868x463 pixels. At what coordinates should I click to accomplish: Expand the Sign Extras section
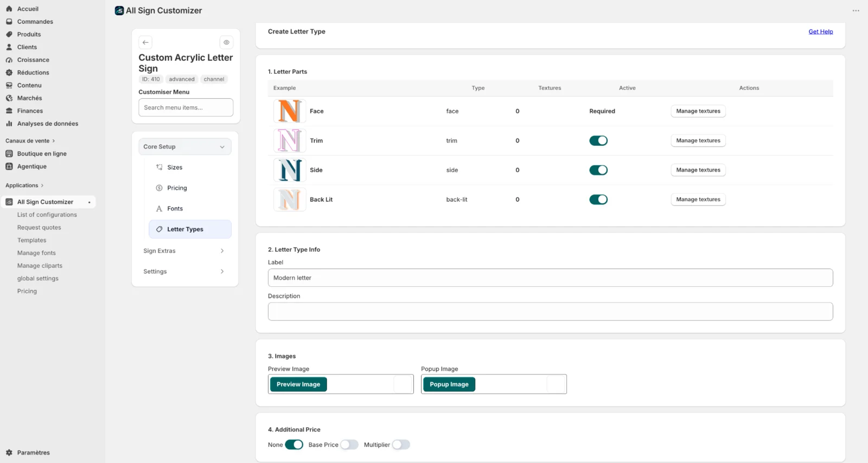pos(185,251)
